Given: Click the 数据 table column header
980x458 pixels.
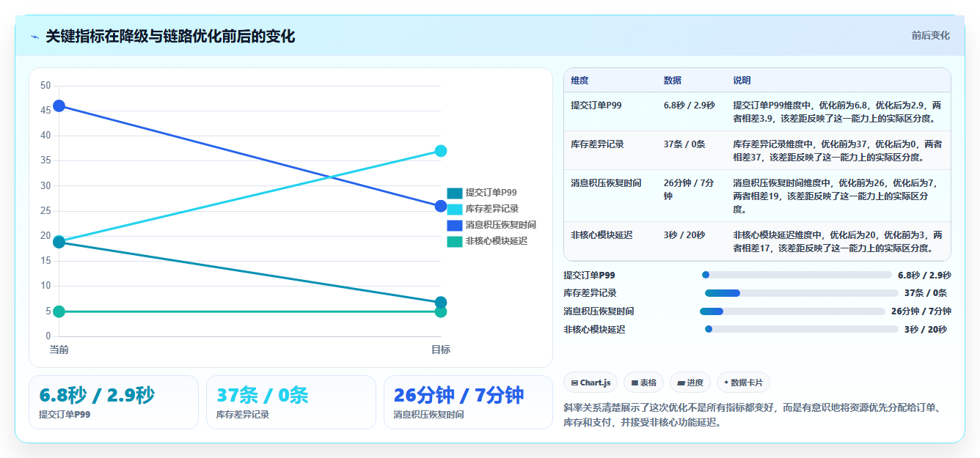Looking at the screenshot, I should [673, 81].
